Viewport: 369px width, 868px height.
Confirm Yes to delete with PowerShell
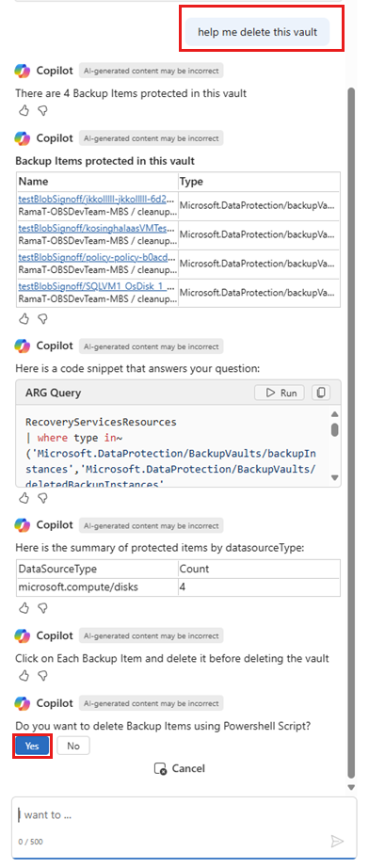point(32,746)
